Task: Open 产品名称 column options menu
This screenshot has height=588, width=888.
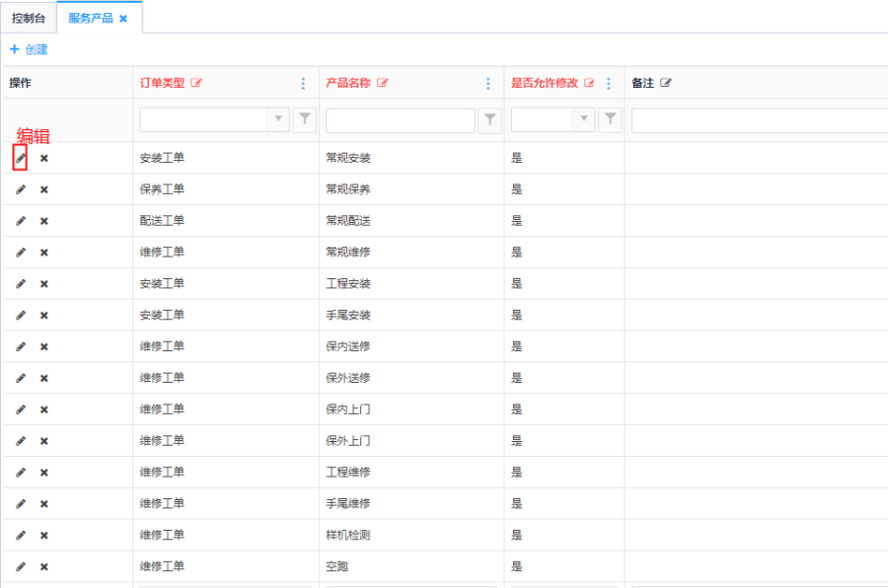Action: (488, 84)
